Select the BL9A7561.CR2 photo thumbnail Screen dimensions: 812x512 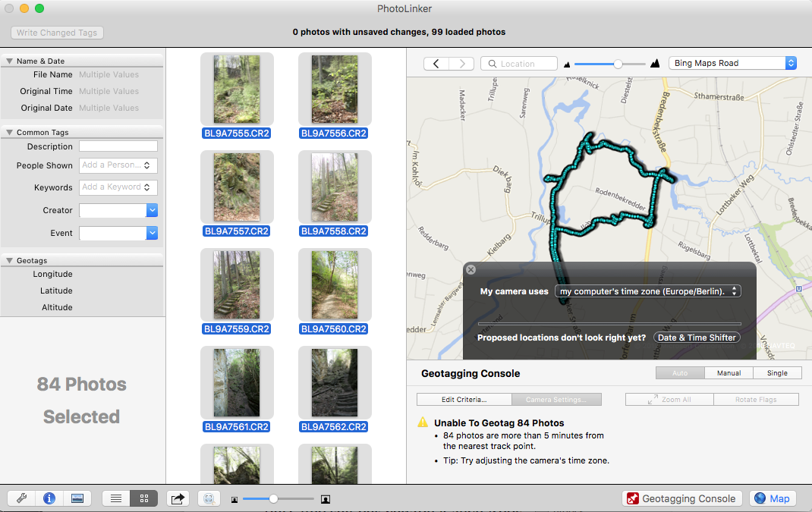click(x=237, y=382)
